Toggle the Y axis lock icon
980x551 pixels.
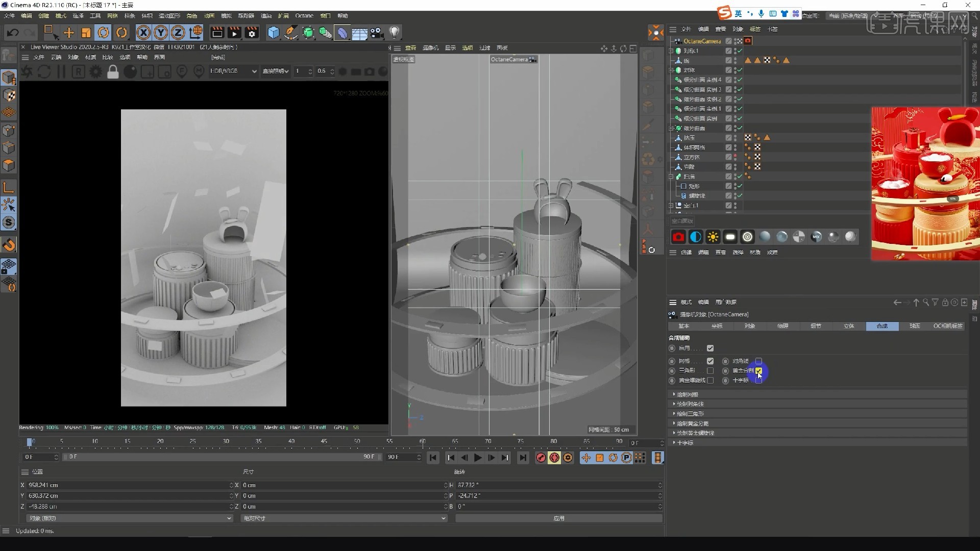[161, 33]
